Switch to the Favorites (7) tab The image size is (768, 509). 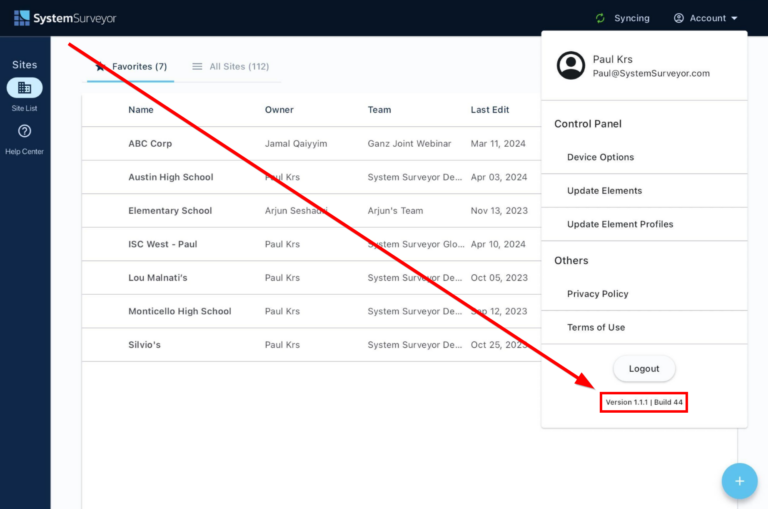pos(131,66)
